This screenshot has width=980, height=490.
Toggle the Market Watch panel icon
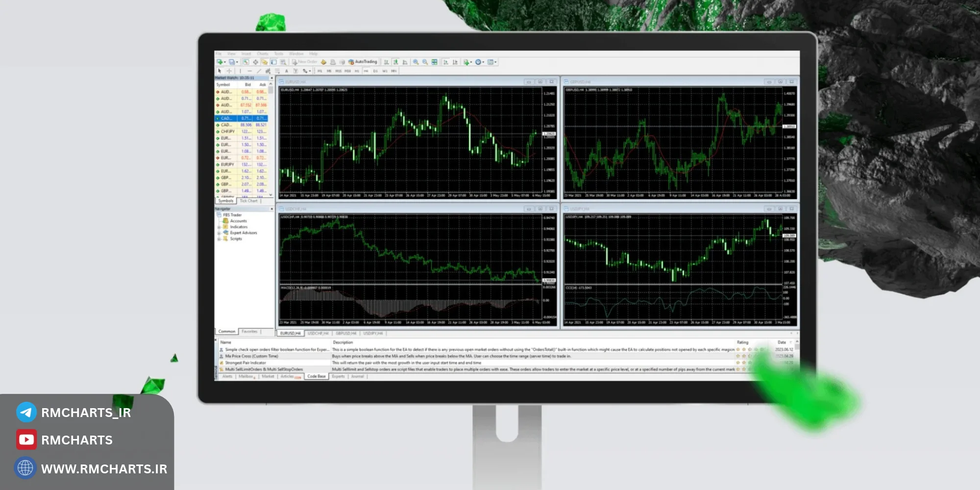click(x=245, y=62)
